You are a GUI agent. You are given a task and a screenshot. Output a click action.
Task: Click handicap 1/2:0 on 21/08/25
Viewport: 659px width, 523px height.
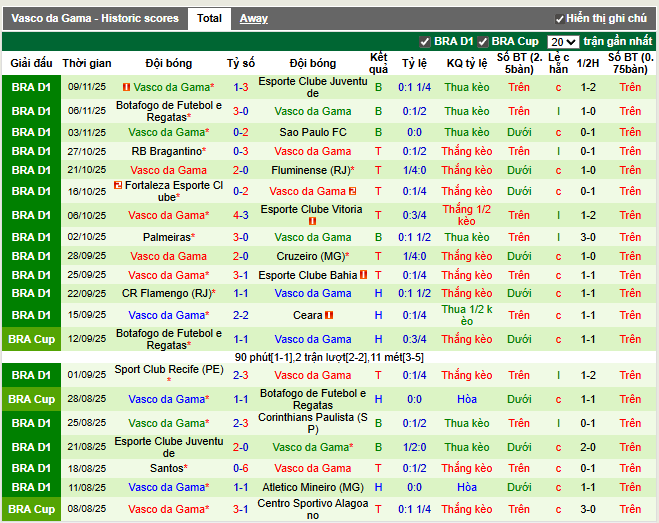[414, 447]
